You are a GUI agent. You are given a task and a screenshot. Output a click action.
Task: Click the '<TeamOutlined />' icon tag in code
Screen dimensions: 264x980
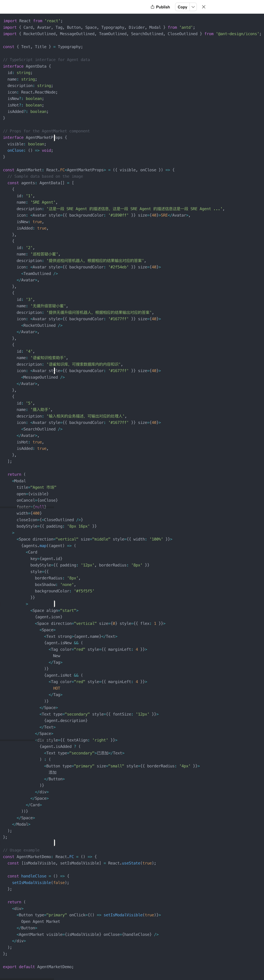40,273
